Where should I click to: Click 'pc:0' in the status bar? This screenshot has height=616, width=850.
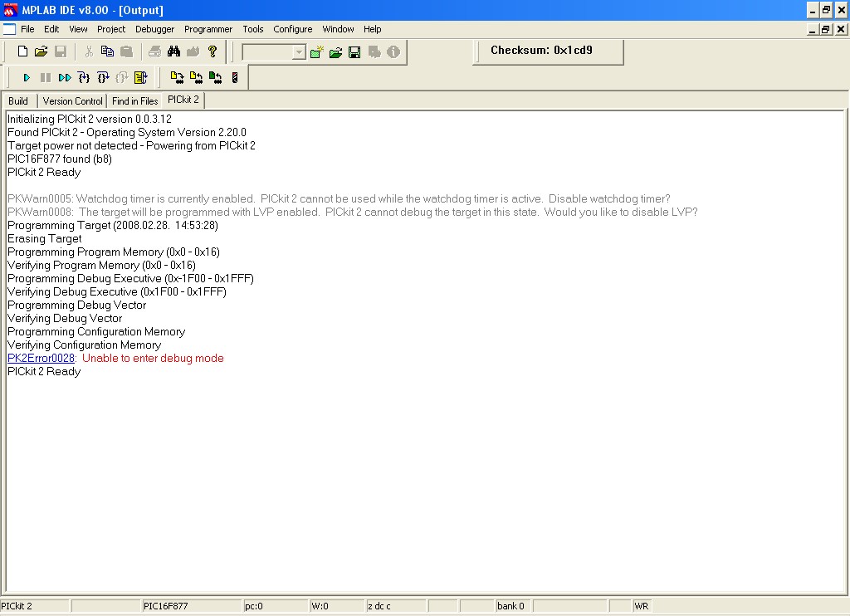pos(276,606)
